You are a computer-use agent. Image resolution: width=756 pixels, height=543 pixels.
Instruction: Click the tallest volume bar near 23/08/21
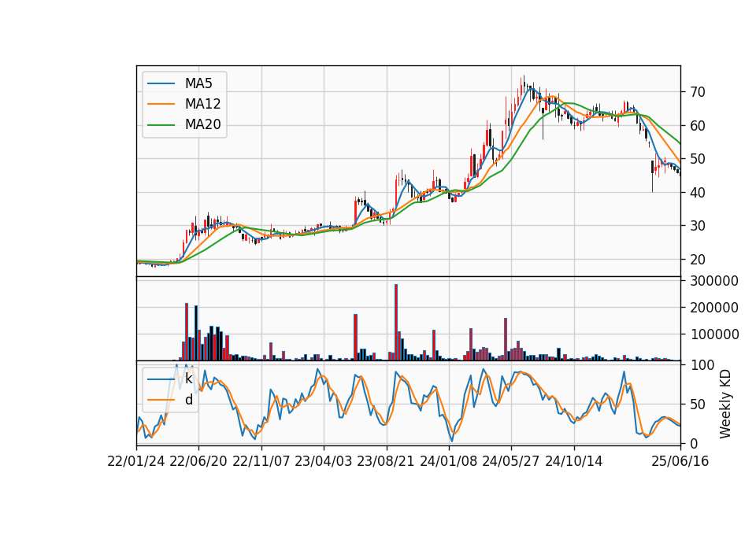pyautogui.click(x=396, y=323)
